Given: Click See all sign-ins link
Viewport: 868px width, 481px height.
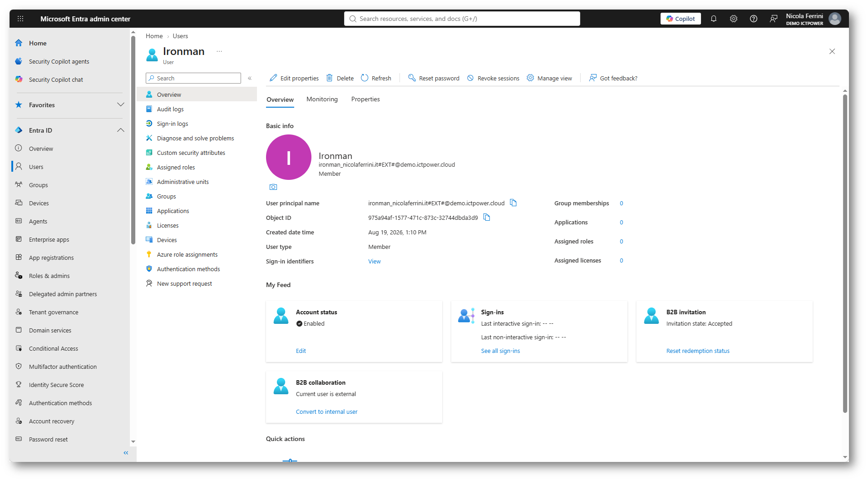Looking at the screenshot, I should (501, 351).
